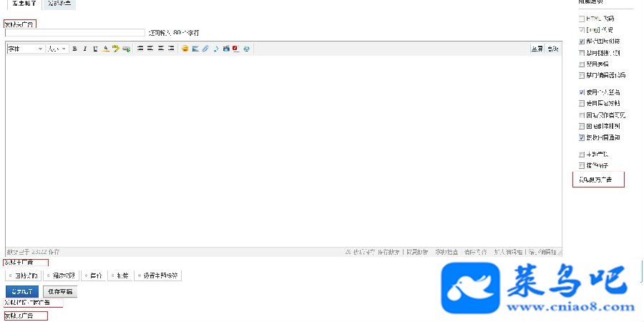The height and width of the screenshot is (322, 644).
Task: Open the font size dropdown
Action: pyautogui.click(x=57, y=49)
